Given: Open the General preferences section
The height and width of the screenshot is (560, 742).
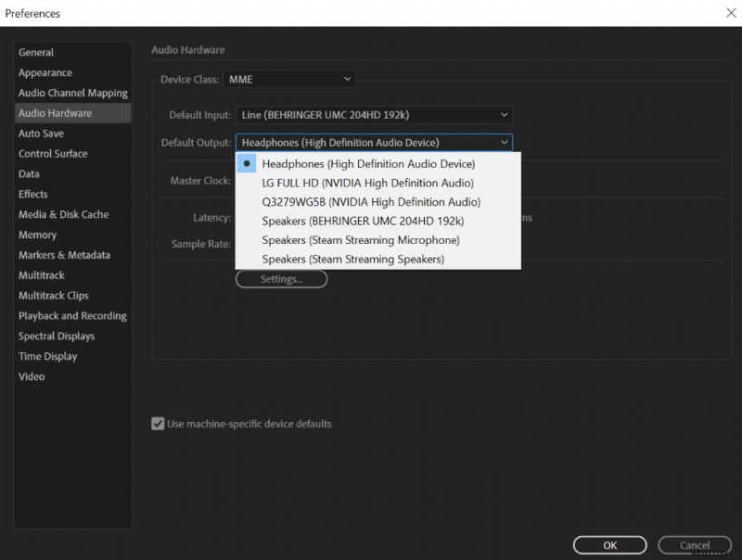Looking at the screenshot, I should 35,52.
